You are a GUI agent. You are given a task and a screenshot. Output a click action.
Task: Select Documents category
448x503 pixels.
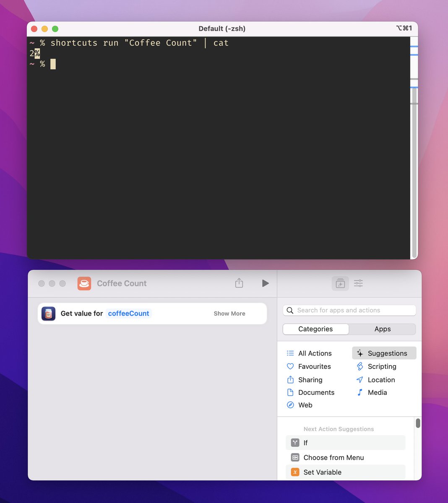click(316, 392)
